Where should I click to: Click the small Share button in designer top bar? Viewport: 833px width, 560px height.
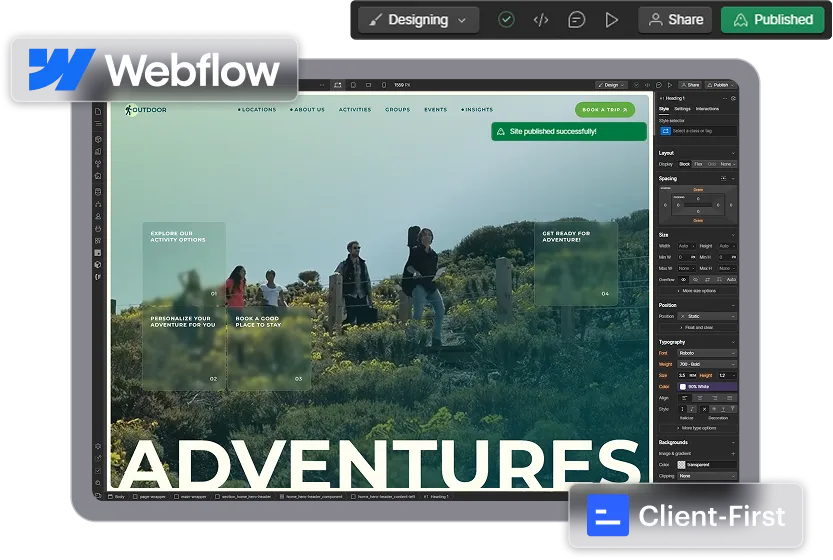point(690,85)
